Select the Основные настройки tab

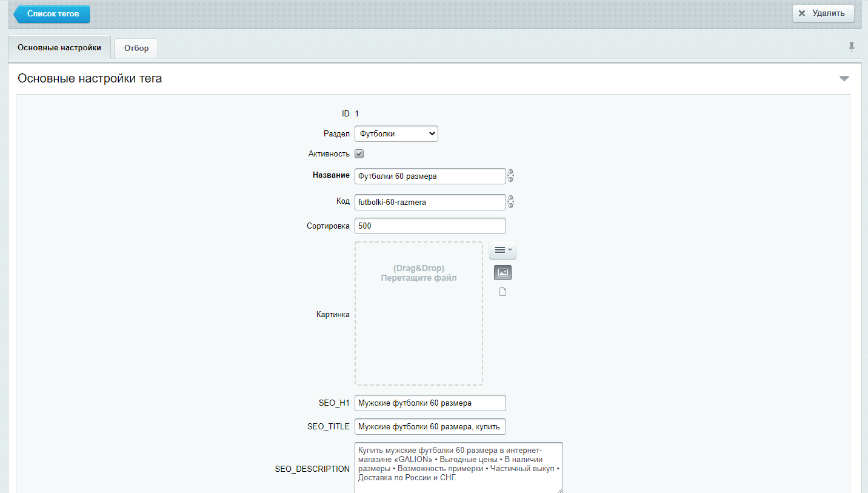coord(59,47)
